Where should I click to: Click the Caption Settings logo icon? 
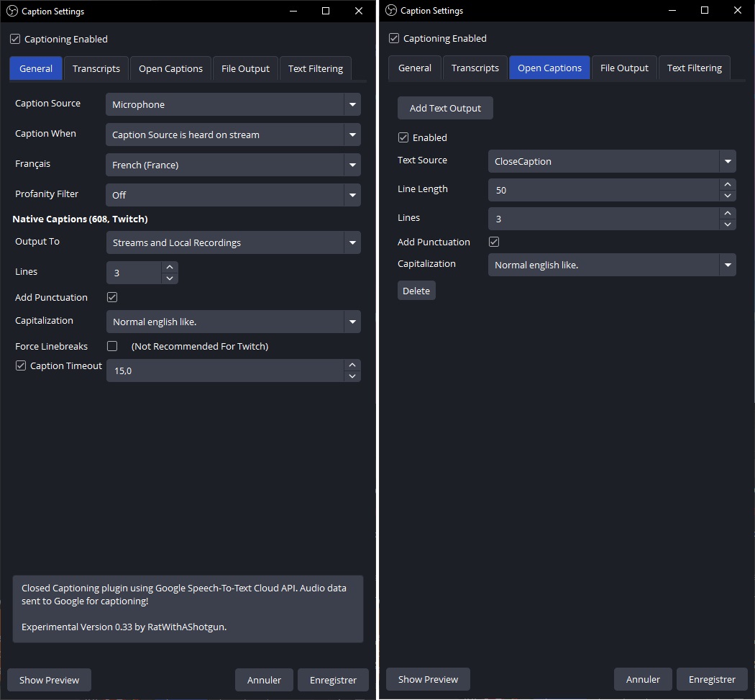(x=11, y=11)
